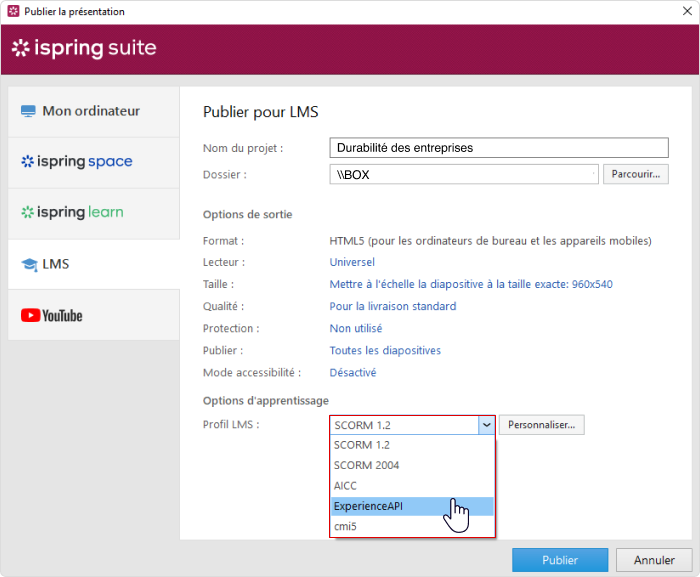
Task: Select the LMS publishing tab
Action: tap(94, 264)
